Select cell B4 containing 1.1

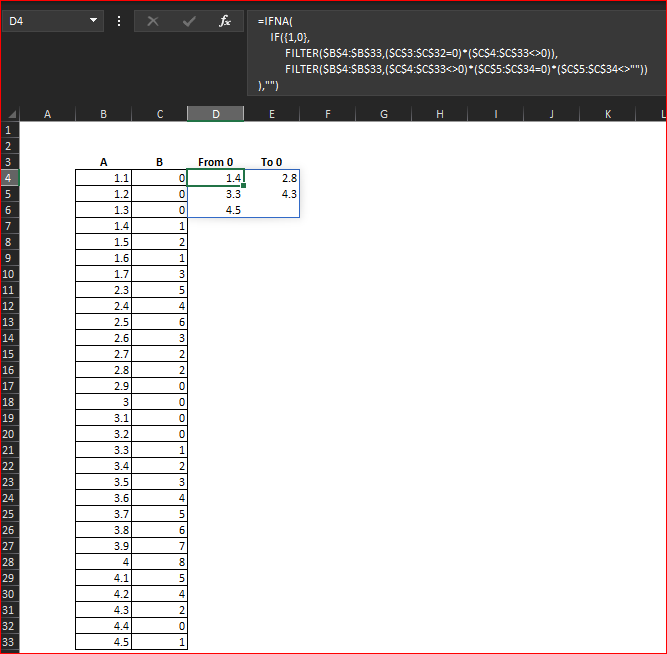[103, 178]
